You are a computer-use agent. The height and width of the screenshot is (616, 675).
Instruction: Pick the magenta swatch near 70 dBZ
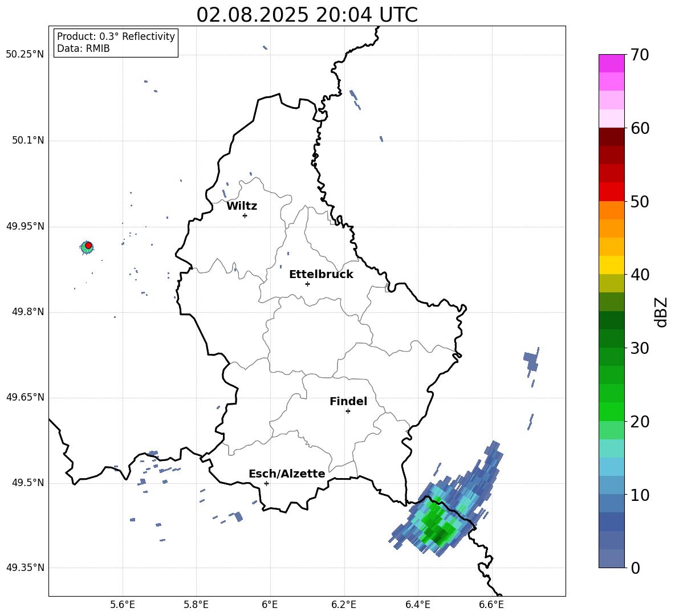click(611, 64)
